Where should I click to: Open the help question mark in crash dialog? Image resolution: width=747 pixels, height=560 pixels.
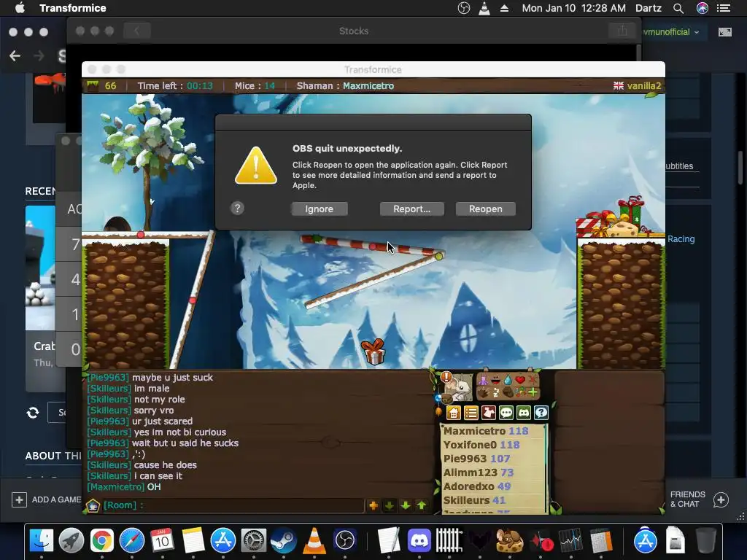tap(237, 208)
